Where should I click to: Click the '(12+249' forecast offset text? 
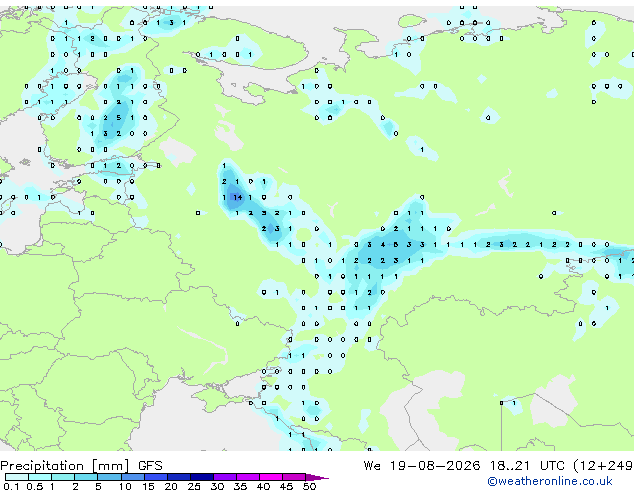(603, 466)
